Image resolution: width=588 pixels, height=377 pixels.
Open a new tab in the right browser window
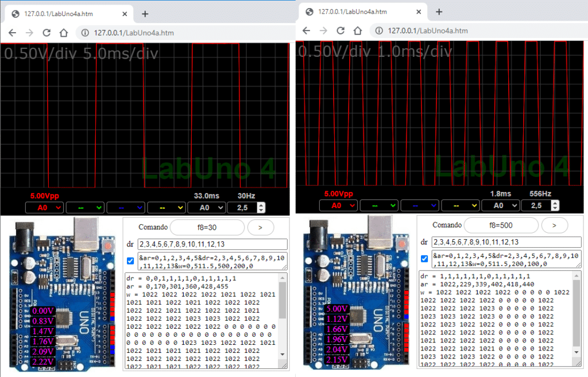pyautogui.click(x=439, y=11)
